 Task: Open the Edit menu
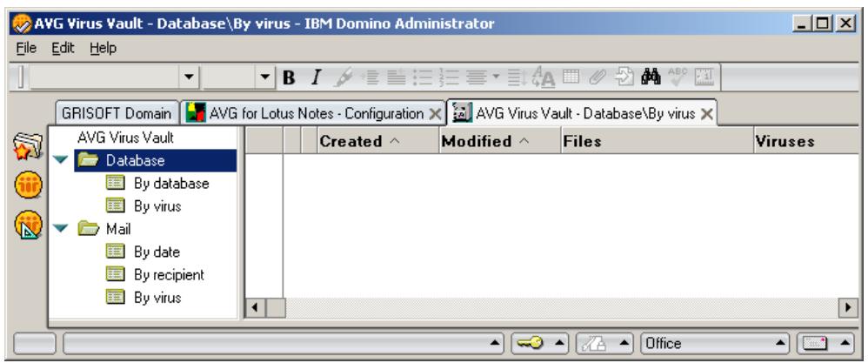click(x=63, y=48)
